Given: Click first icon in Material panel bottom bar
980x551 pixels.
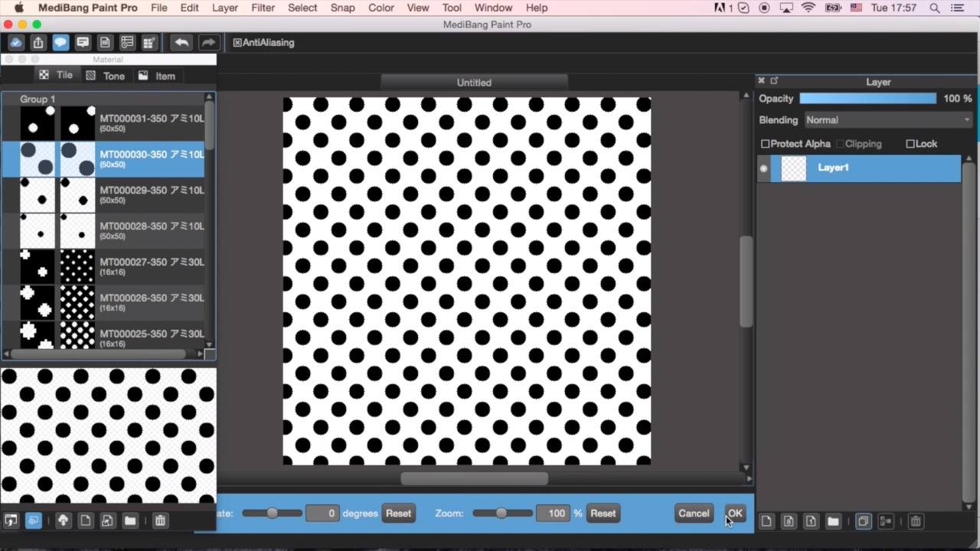Looking at the screenshot, I should point(11,520).
